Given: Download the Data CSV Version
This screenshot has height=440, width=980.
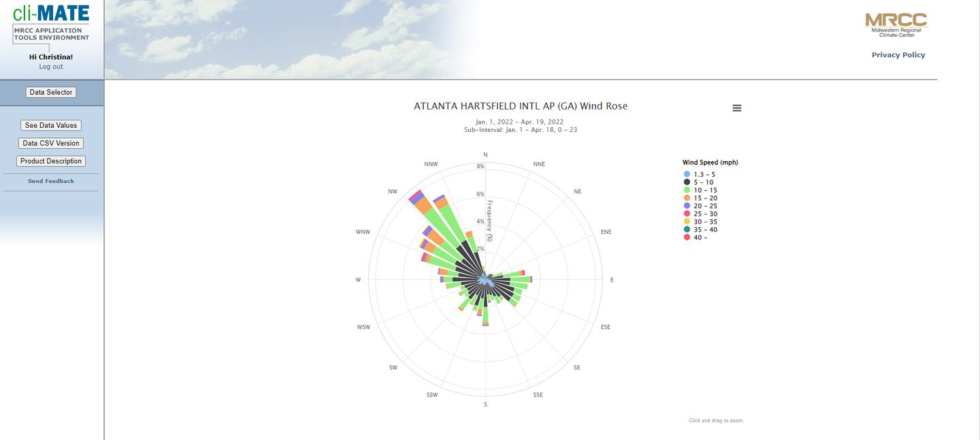Looking at the screenshot, I should pyautogui.click(x=51, y=143).
